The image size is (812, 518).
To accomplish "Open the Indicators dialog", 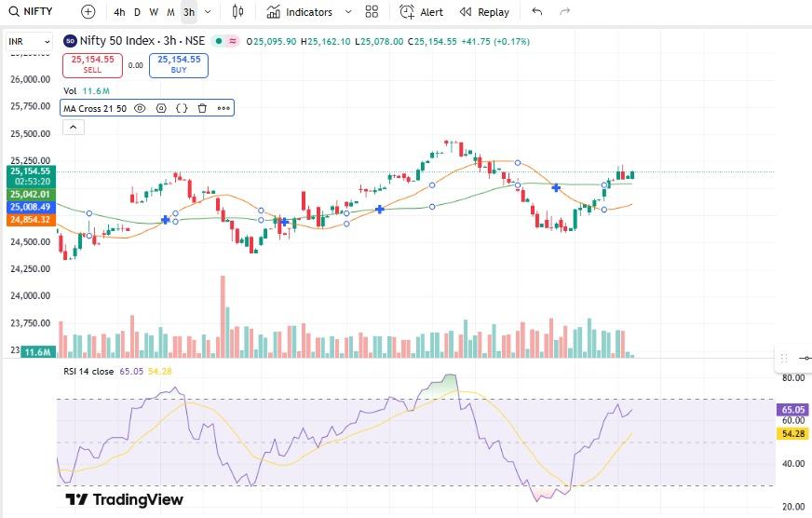I will click(299, 12).
